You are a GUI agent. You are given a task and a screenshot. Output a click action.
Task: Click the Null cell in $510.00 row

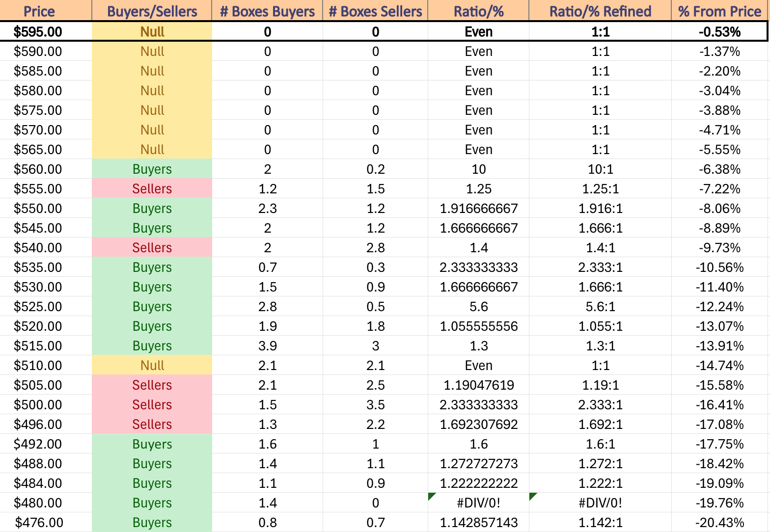tap(152, 365)
